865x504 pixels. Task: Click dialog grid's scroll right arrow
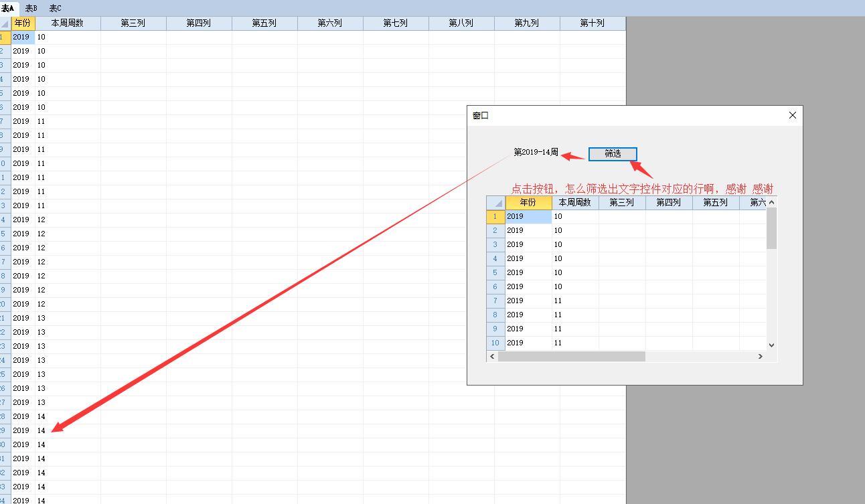point(760,357)
